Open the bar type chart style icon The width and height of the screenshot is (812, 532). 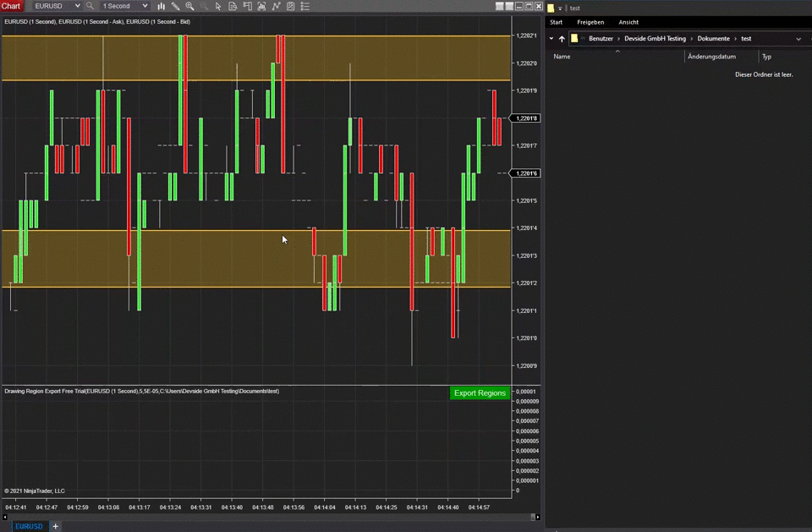pos(161,6)
